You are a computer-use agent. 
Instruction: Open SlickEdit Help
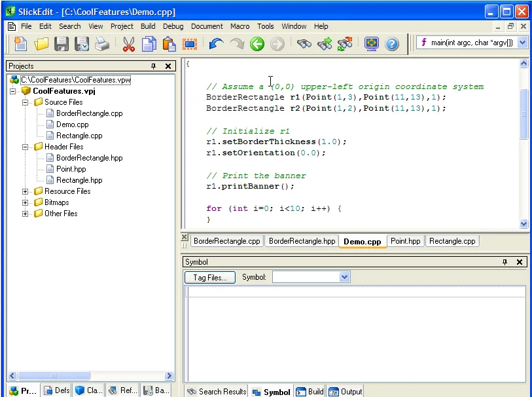(x=391, y=44)
